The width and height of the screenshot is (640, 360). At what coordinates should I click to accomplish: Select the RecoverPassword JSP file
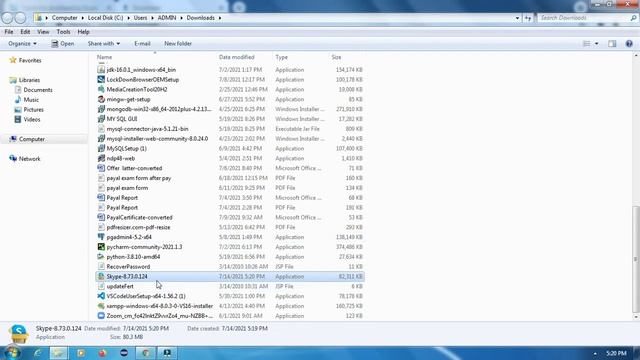pos(128,267)
